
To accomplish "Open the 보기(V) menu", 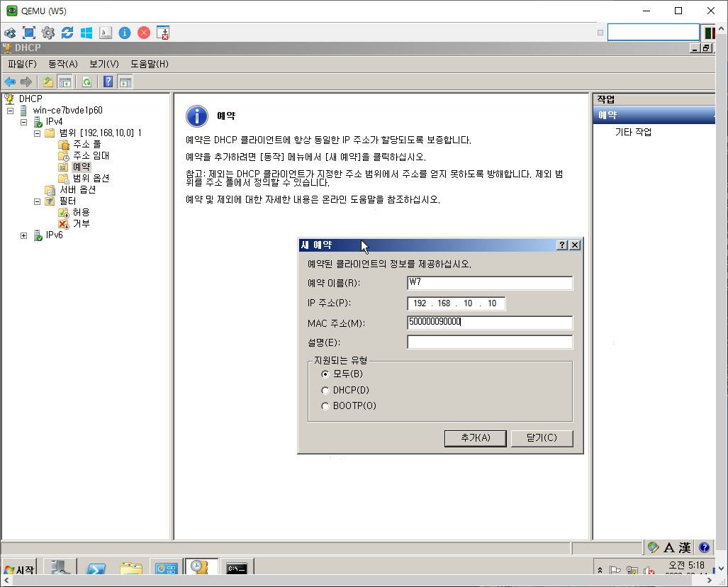I will tap(104, 64).
